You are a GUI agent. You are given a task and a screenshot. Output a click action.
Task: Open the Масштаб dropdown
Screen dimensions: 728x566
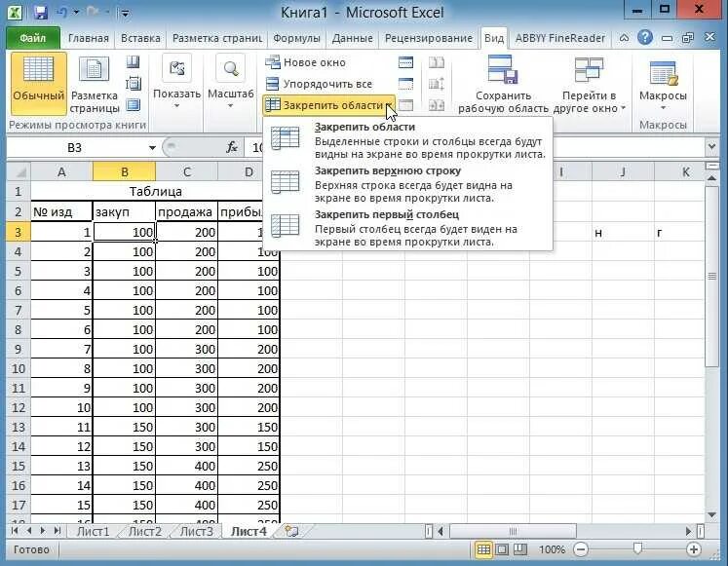230,84
